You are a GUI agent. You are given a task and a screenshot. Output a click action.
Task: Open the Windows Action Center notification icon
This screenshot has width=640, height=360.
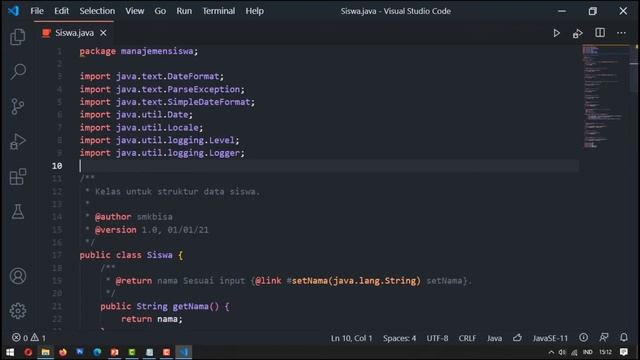(x=624, y=352)
